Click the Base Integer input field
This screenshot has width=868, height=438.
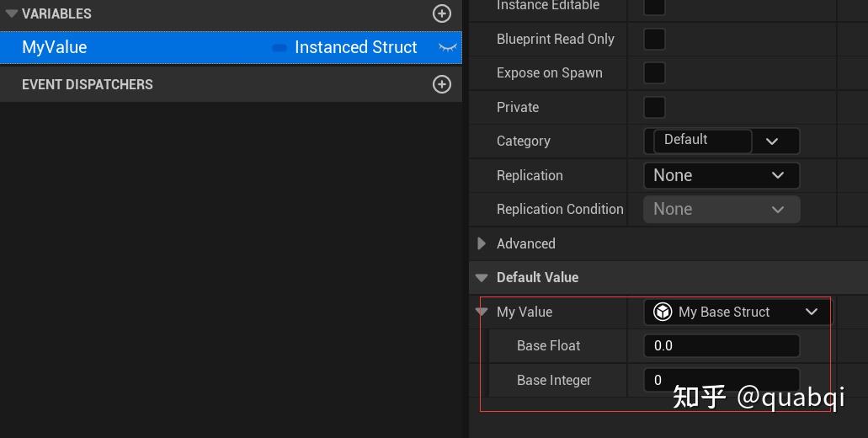click(721, 380)
